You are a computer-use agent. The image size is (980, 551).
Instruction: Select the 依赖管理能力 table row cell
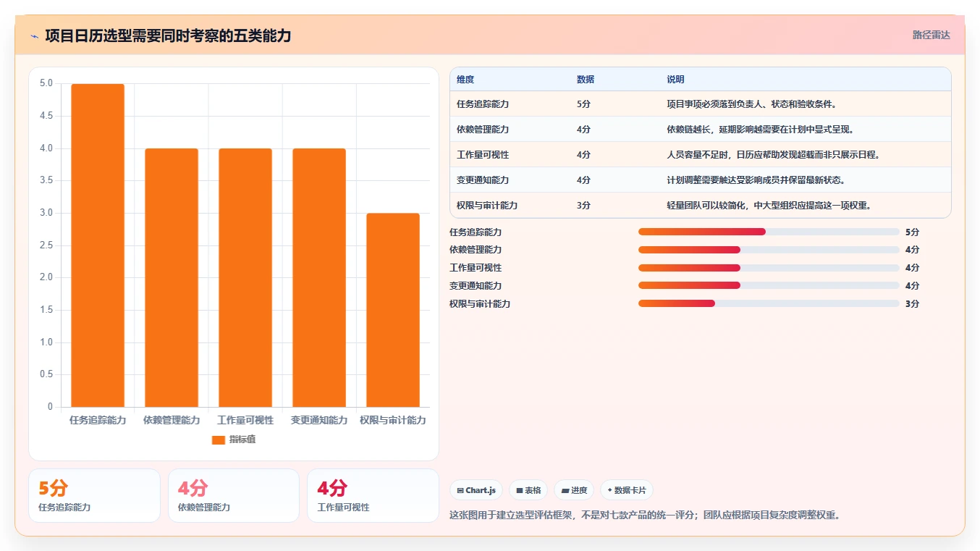483,130
